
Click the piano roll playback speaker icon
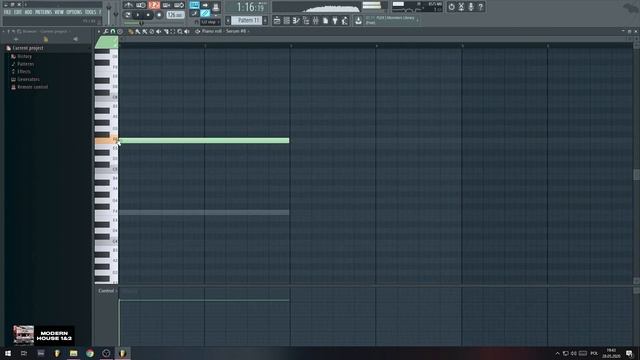(187, 31)
